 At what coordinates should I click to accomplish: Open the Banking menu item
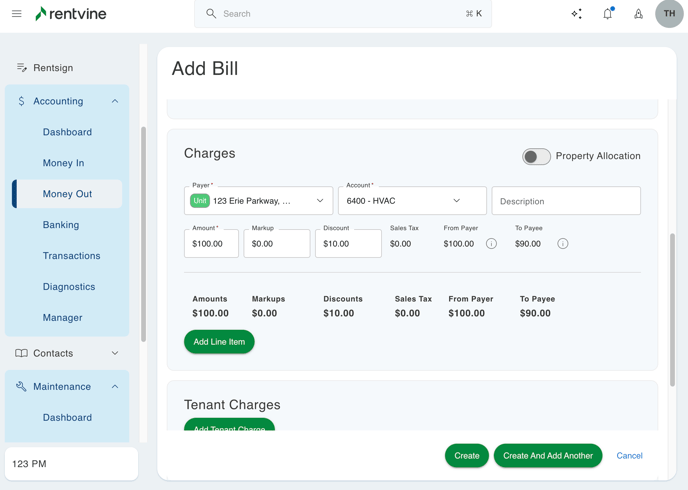[61, 225]
